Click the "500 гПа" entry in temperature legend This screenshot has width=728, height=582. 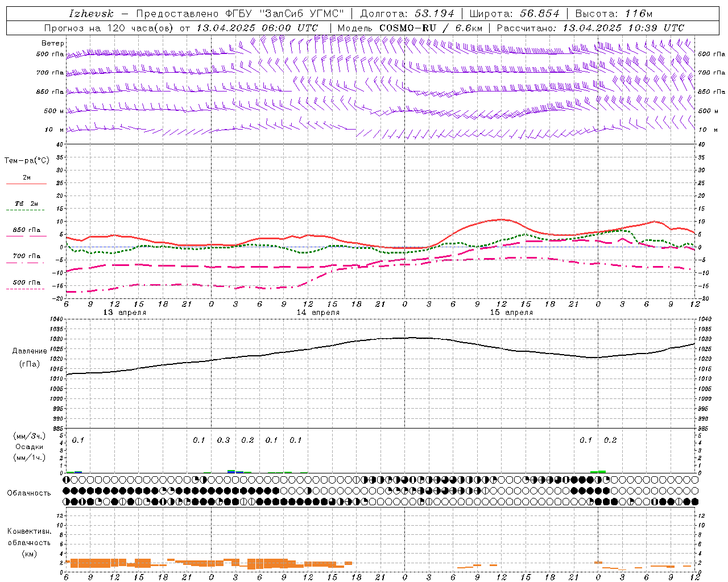27,282
